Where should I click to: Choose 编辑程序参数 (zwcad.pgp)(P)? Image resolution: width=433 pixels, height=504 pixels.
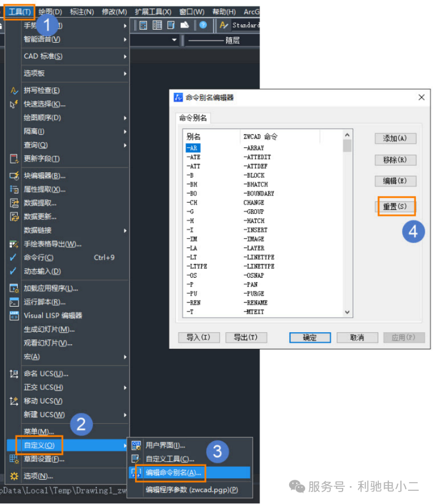pyautogui.click(x=190, y=490)
